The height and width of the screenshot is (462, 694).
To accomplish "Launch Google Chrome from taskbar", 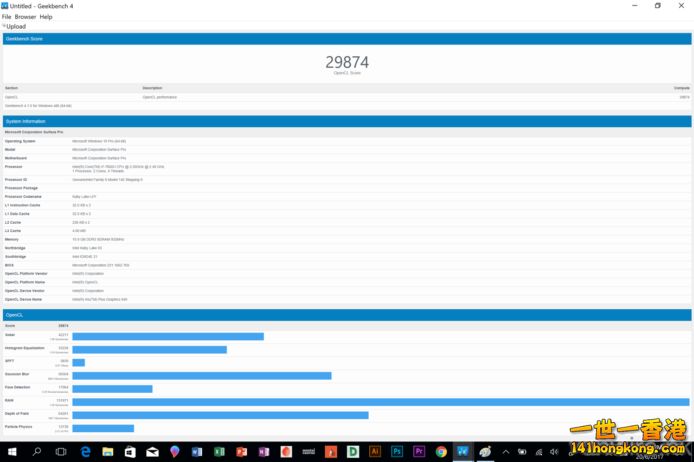I will pos(441,451).
